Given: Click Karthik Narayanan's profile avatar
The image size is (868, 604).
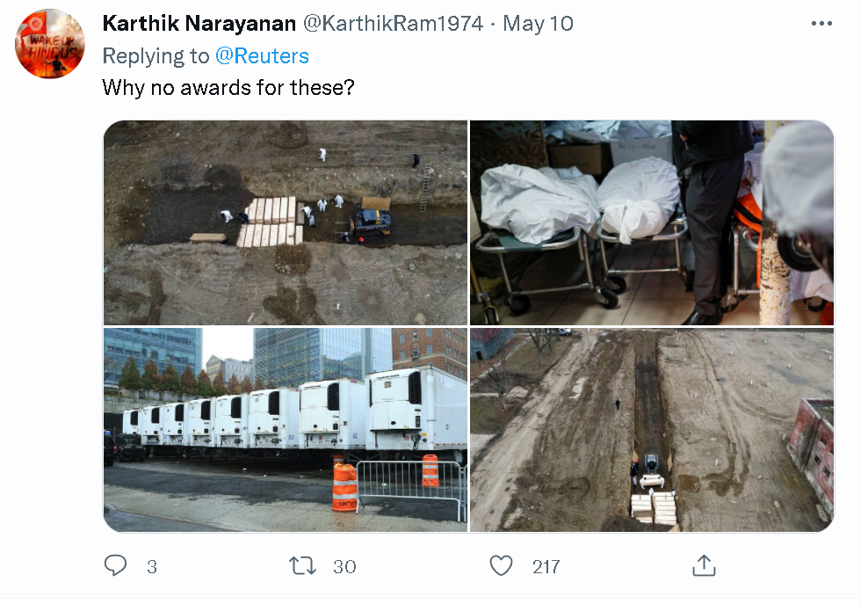Looking at the screenshot, I should tap(50, 44).
